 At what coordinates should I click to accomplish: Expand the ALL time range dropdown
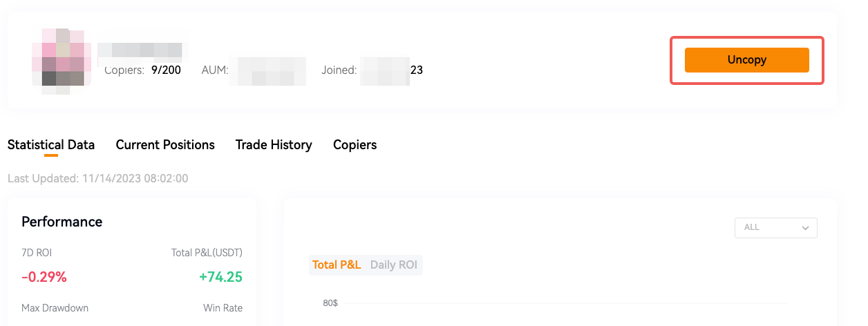coord(775,228)
